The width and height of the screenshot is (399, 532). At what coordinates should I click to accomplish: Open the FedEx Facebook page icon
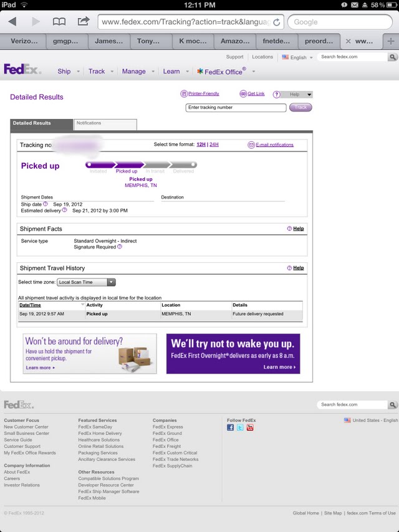tap(230, 427)
